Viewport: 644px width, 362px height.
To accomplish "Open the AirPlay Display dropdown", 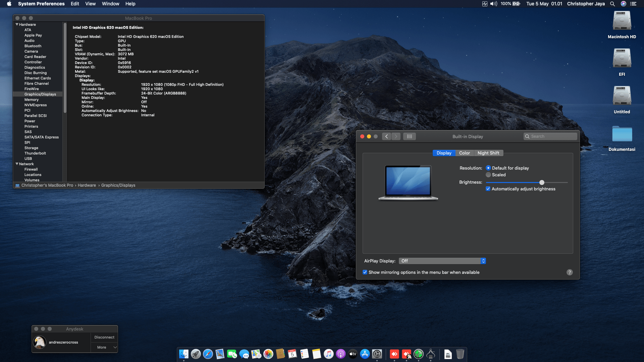I will coord(442,261).
